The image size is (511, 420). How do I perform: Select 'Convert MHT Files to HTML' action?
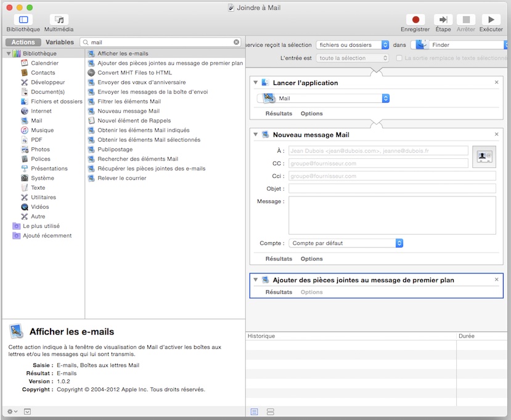coord(165,72)
